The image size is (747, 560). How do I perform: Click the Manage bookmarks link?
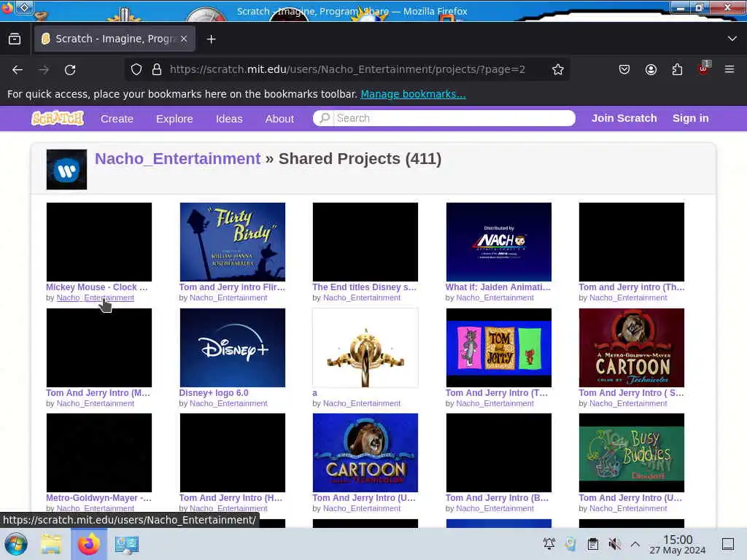413,94
